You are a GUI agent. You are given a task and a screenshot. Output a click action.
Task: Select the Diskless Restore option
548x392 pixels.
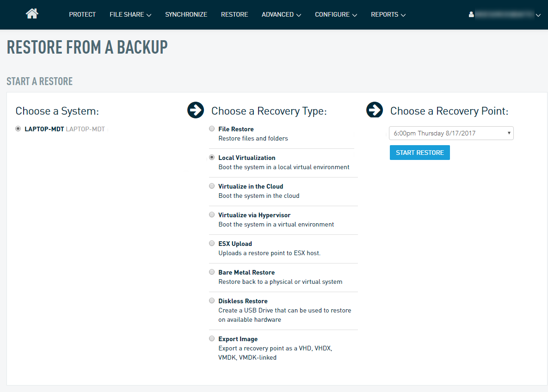point(212,300)
